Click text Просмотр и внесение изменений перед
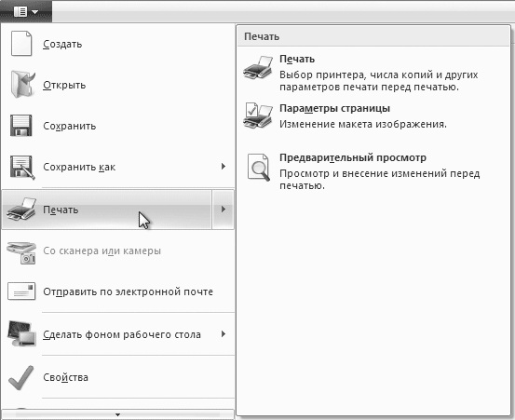 pos(380,173)
